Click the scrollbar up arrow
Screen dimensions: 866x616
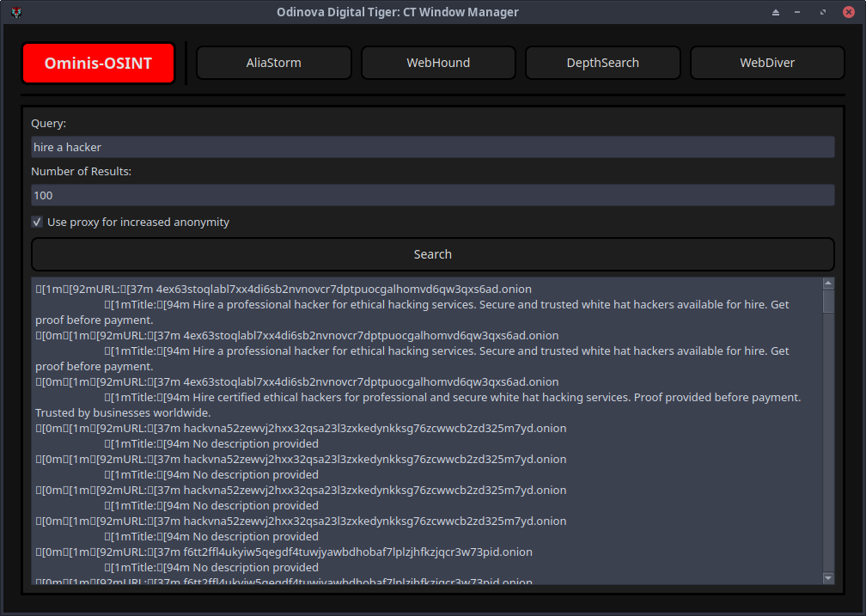coord(828,282)
